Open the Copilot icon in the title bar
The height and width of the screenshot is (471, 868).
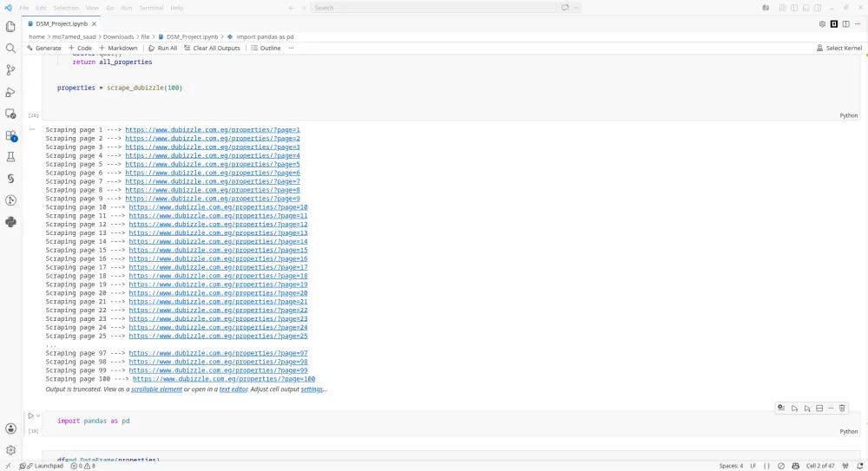(x=766, y=8)
